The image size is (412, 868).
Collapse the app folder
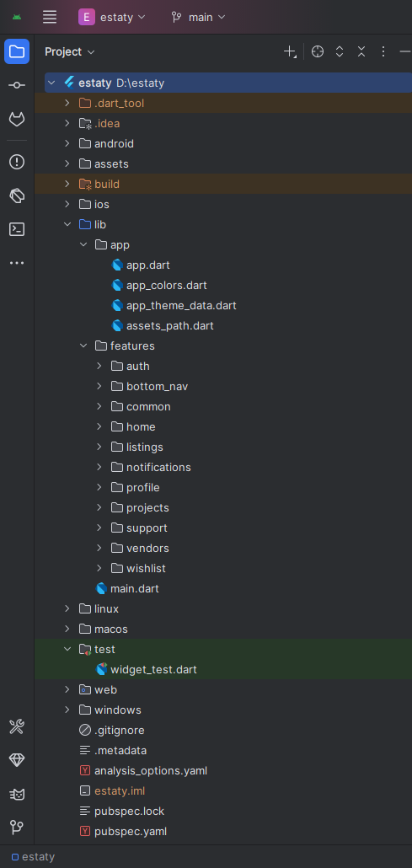click(83, 244)
